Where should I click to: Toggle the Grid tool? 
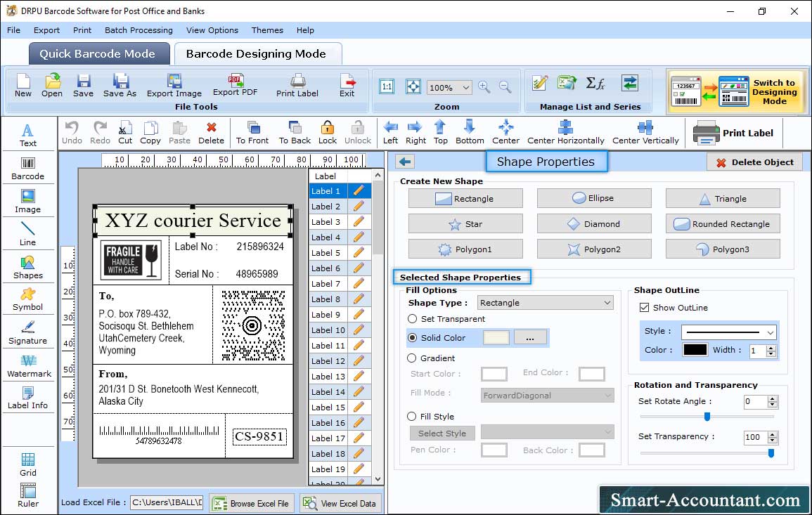28,464
